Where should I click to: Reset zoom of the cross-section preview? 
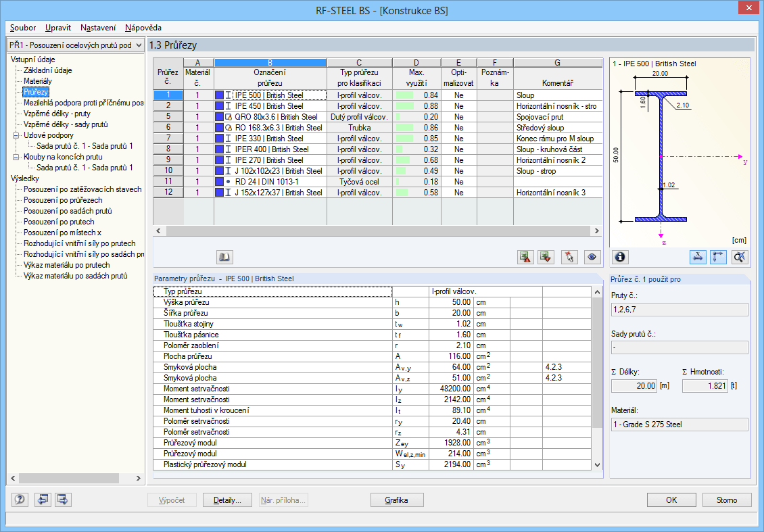tap(740, 257)
